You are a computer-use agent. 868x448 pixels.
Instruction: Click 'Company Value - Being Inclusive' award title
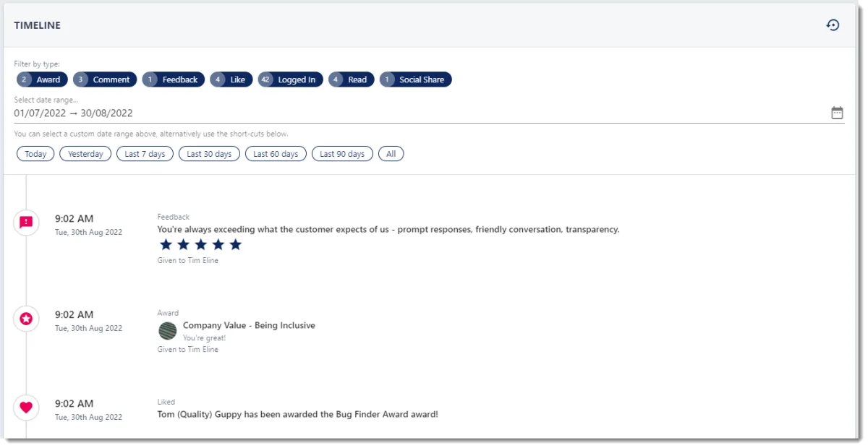pos(249,326)
